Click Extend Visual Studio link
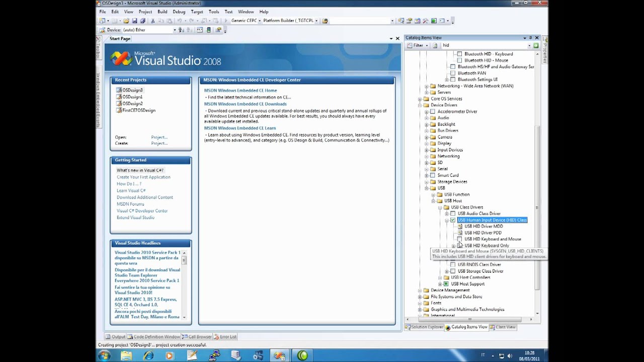 135,218
